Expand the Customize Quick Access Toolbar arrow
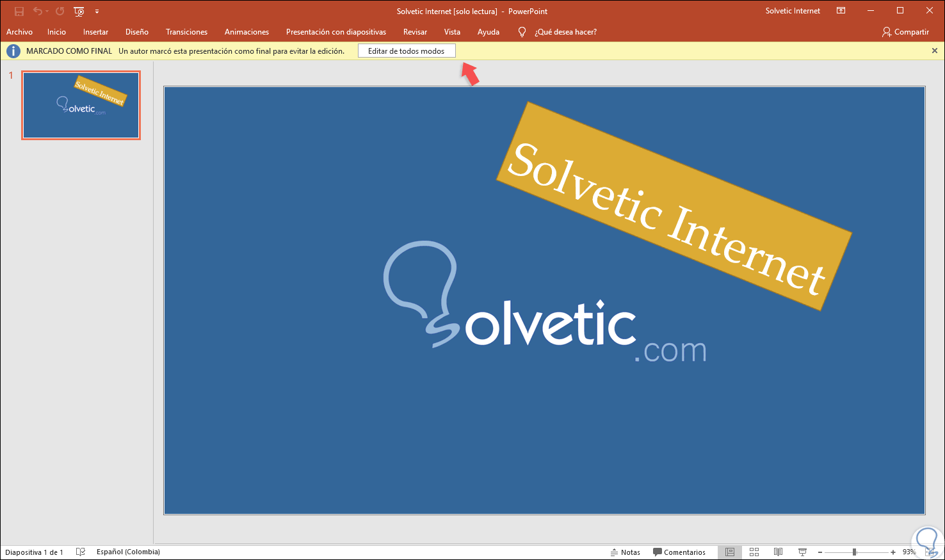Screen dimensions: 945x560 tap(97, 12)
